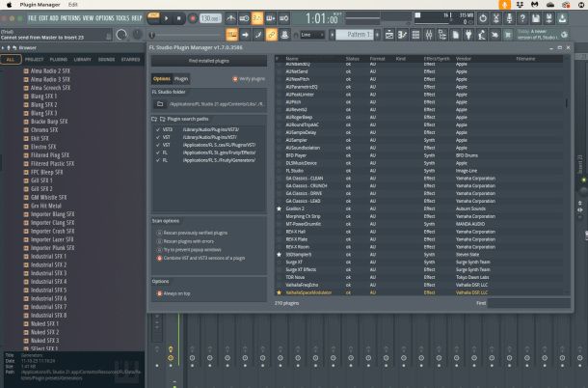This screenshot has width=588, height=388.
Task: Enable Rescan plugins with errors option
Action: [159, 241]
